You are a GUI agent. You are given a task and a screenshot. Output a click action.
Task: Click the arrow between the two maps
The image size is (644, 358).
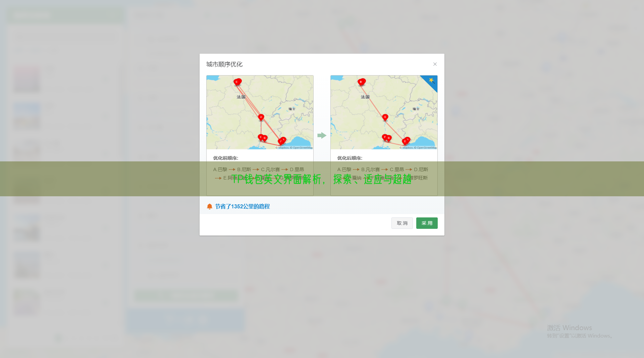coord(322,135)
